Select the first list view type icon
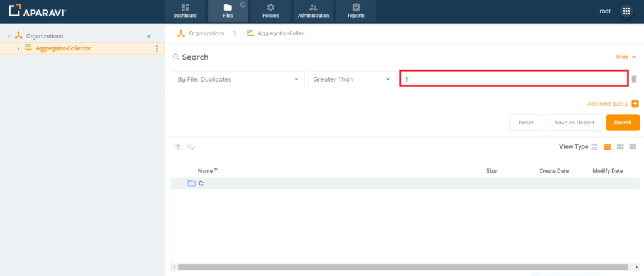The width and height of the screenshot is (644, 276). click(x=595, y=146)
